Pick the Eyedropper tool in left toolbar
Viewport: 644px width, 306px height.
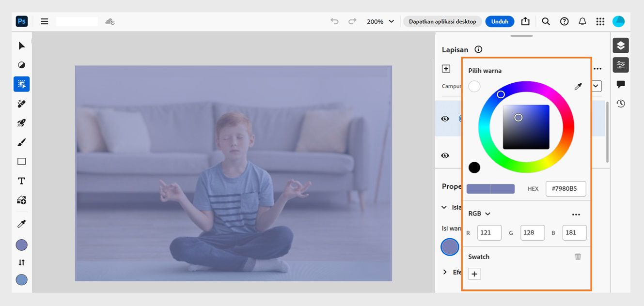tap(21, 224)
